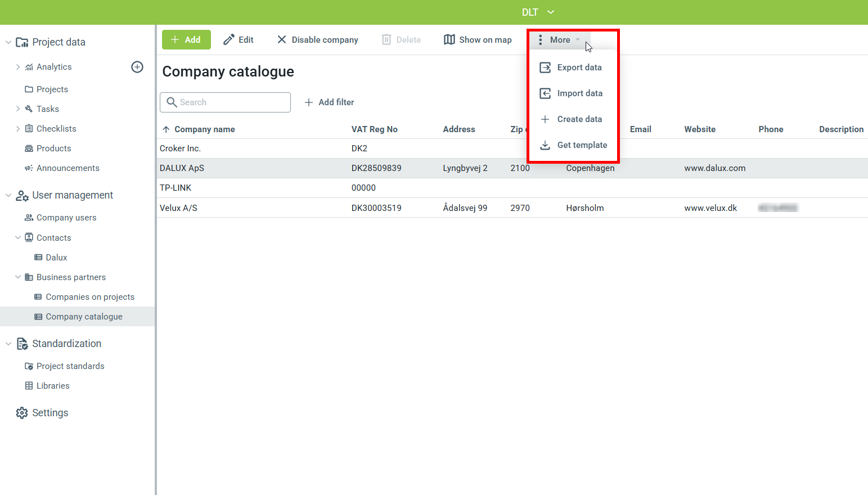This screenshot has width=868, height=495.
Task: Click the Edit pencil icon
Action: point(228,40)
